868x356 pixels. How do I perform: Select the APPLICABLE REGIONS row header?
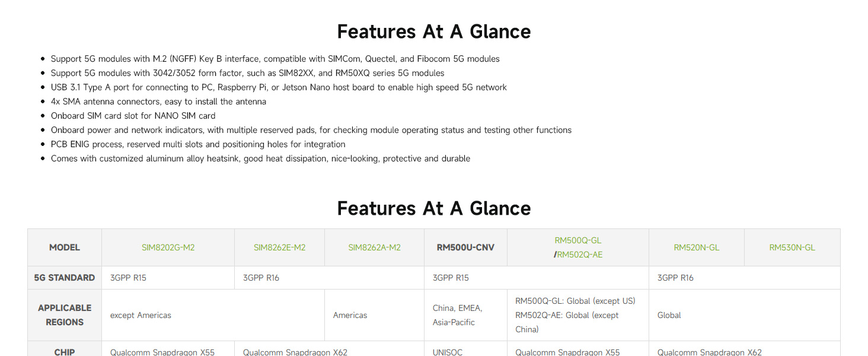click(x=65, y=315)
